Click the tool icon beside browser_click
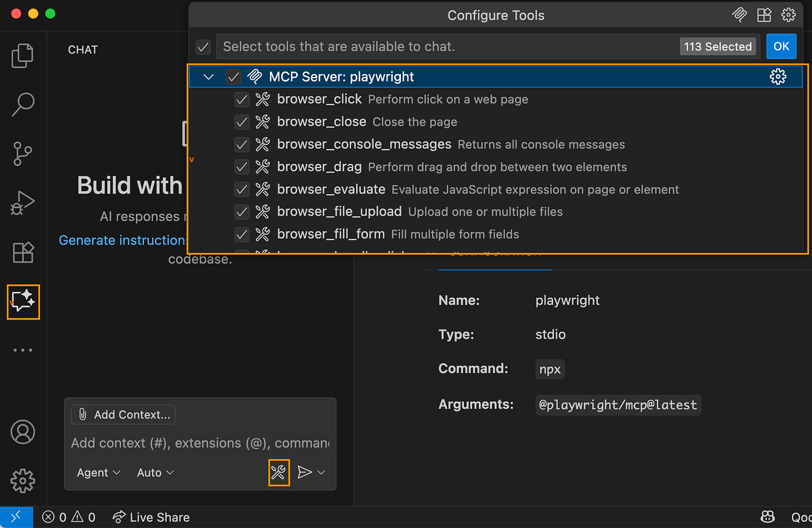 (x=263, y=99)
